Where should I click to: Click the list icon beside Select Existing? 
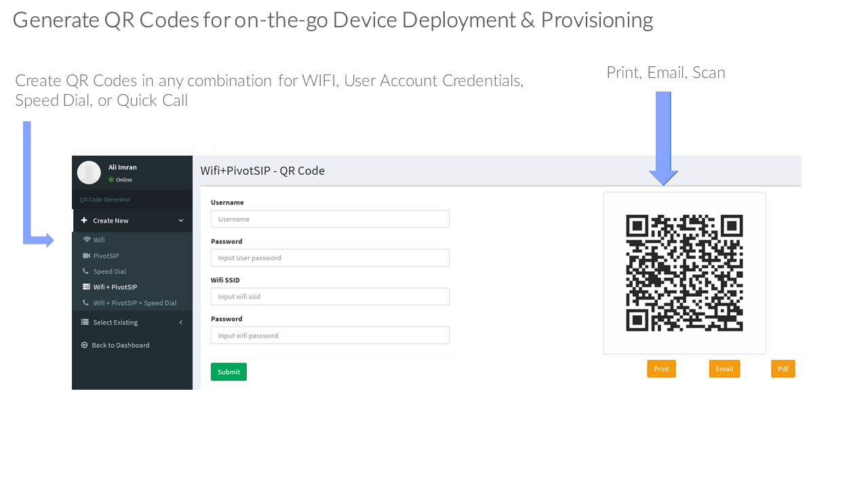pyautogui.click(x=85, y=322)
